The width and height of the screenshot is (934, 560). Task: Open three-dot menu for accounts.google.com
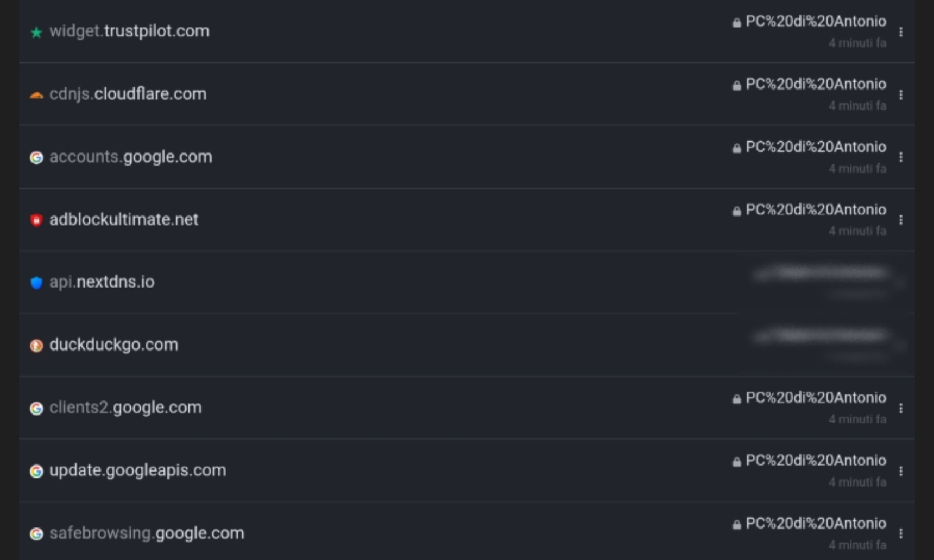(x=901, y=157)
